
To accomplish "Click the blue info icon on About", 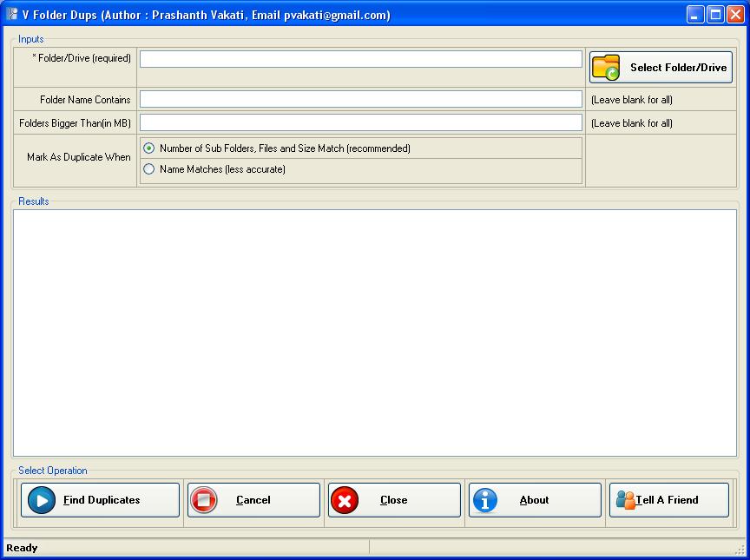I will [x=485, y=500].
